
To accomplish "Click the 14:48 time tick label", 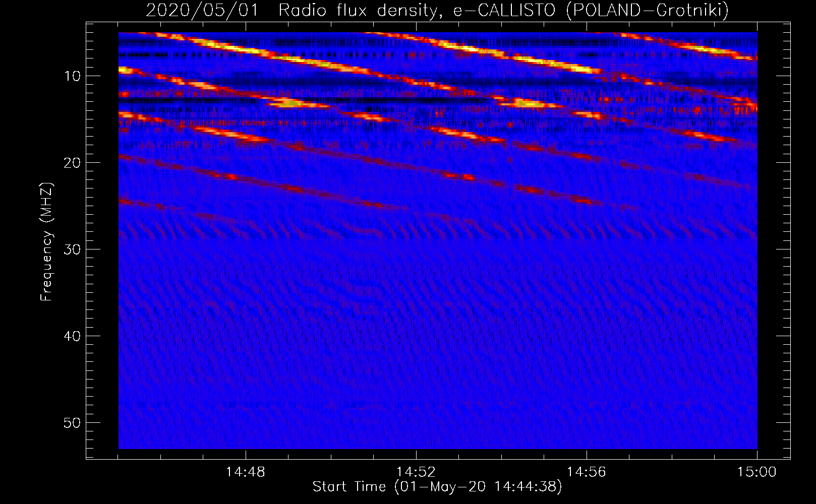I will 245,472.
